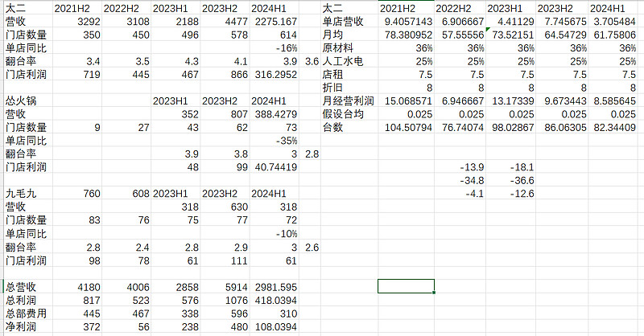Click the cell containing 15.068571
This screenshot has width=644, height=336.
tap(407, 101)
